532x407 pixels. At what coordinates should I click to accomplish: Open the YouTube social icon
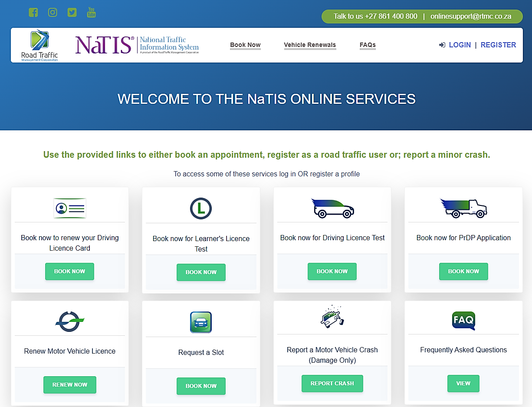tap(91, 12)
